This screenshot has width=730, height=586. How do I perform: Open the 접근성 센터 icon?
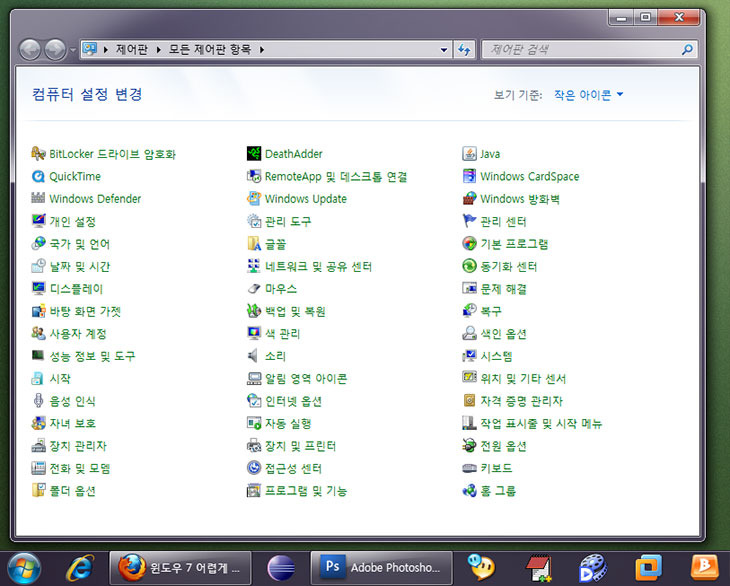pos(254,468)
